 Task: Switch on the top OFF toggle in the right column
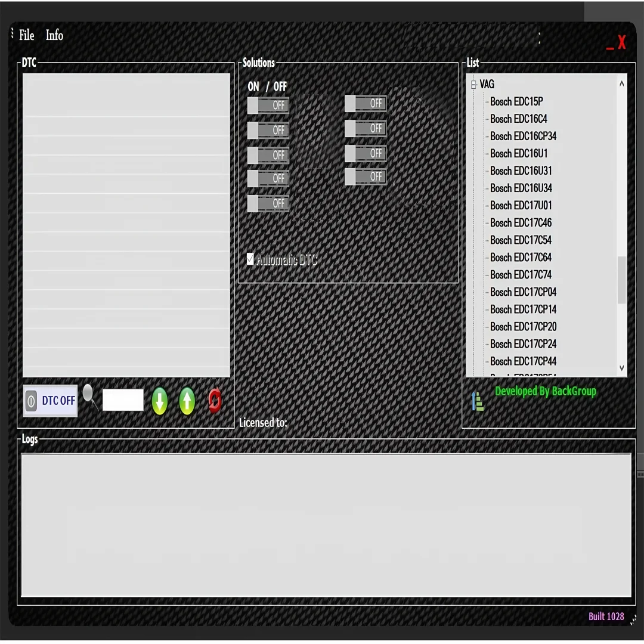point(365,103)
